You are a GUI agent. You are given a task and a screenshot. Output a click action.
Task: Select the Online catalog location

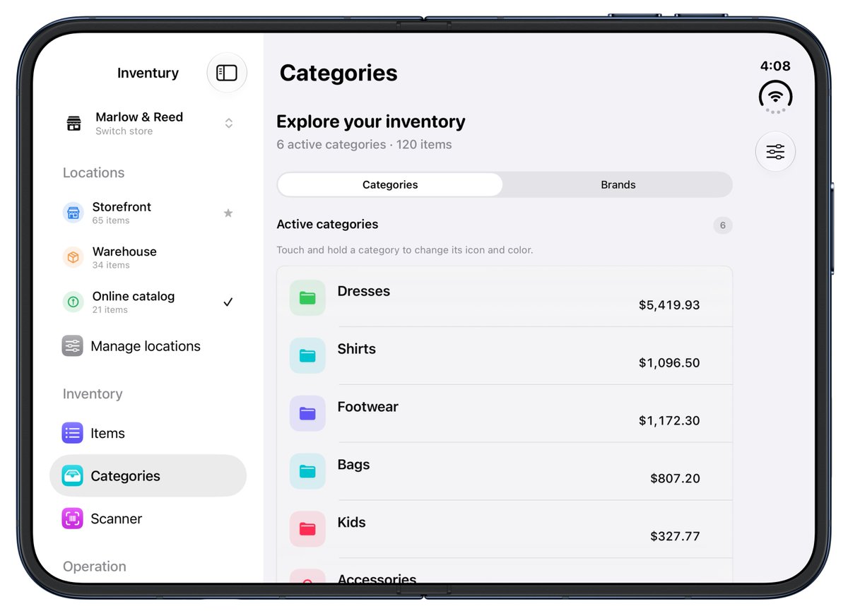coord(148,302)
